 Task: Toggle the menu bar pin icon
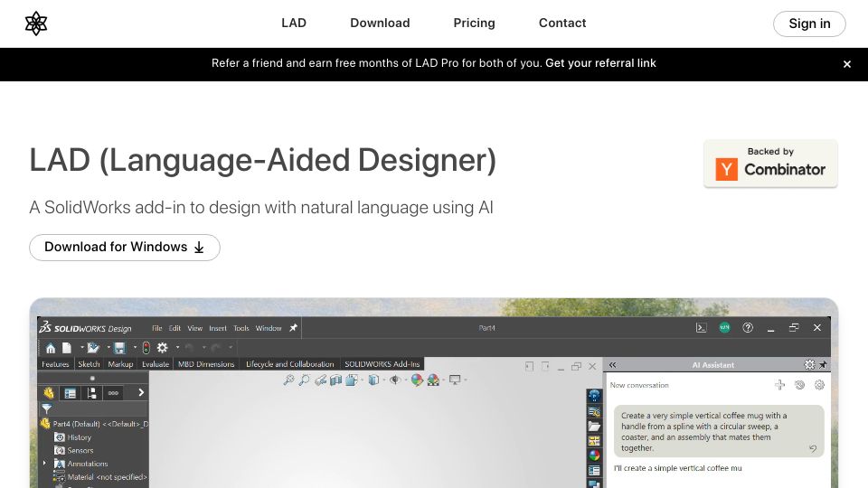tap(293, 328)
